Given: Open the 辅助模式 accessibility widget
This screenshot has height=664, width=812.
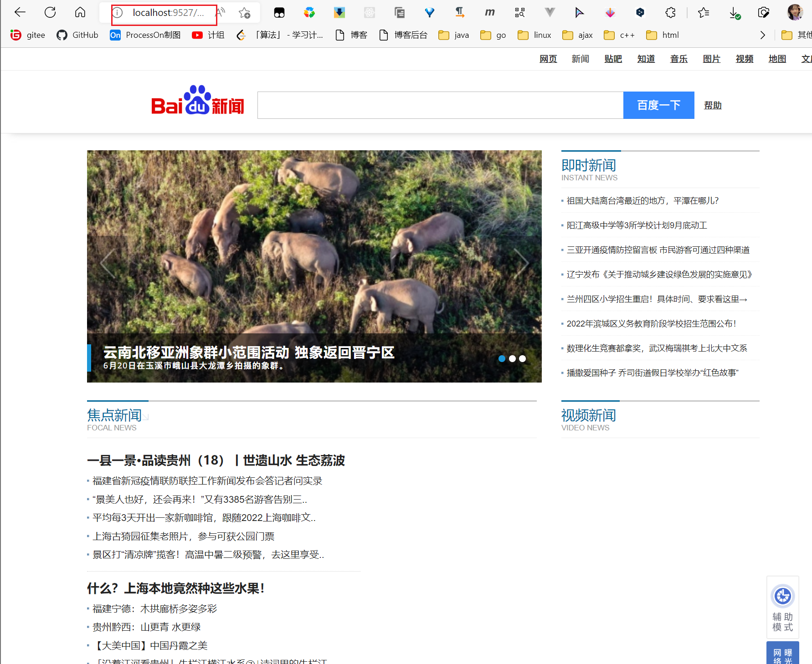Looking at the screenshot, I should [783, 608].
